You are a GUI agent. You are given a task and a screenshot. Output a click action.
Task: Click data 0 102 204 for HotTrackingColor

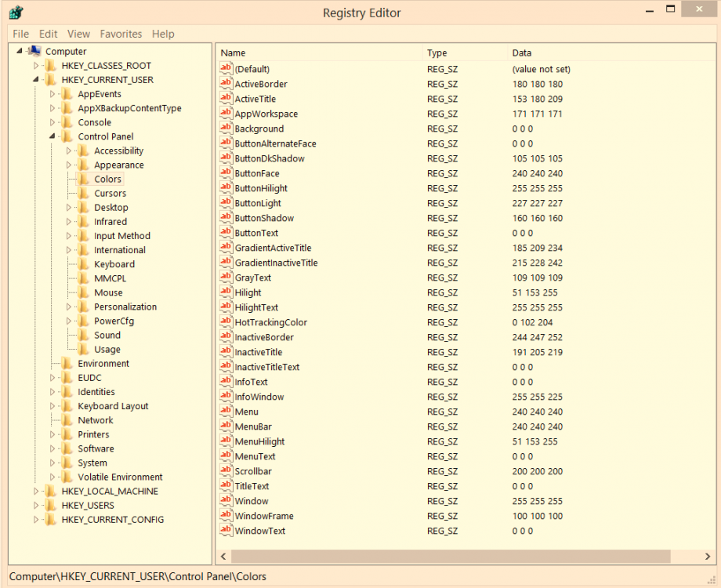(532, 322)
